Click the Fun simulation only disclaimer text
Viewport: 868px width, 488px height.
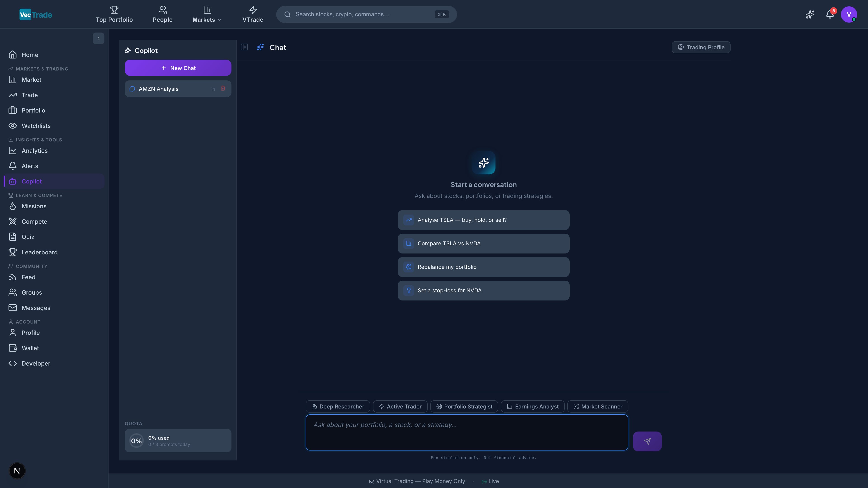click(x=483, y=458)
